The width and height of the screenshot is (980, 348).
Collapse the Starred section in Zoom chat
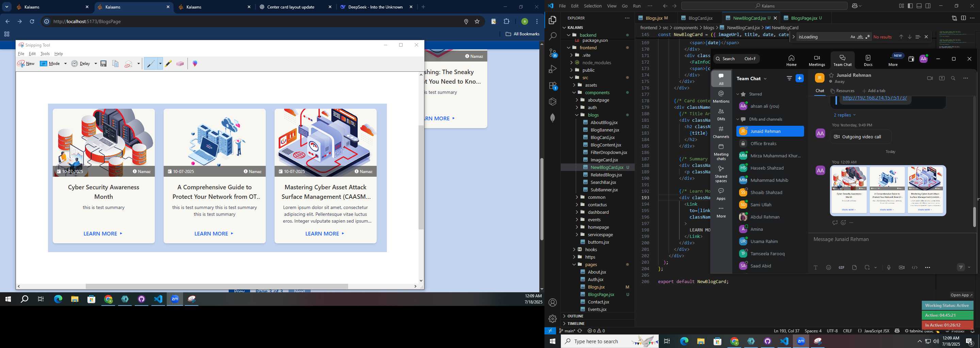pyautogui.click(x=738, y=94)
